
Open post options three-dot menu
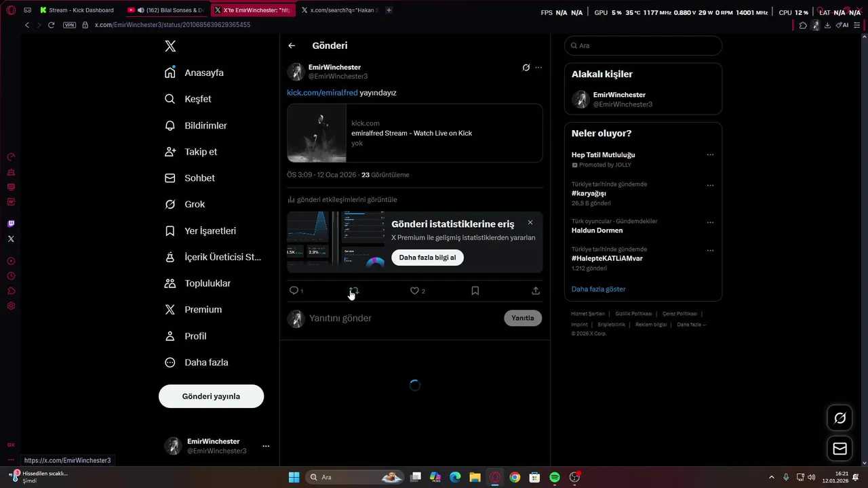(x=538, y=67)
